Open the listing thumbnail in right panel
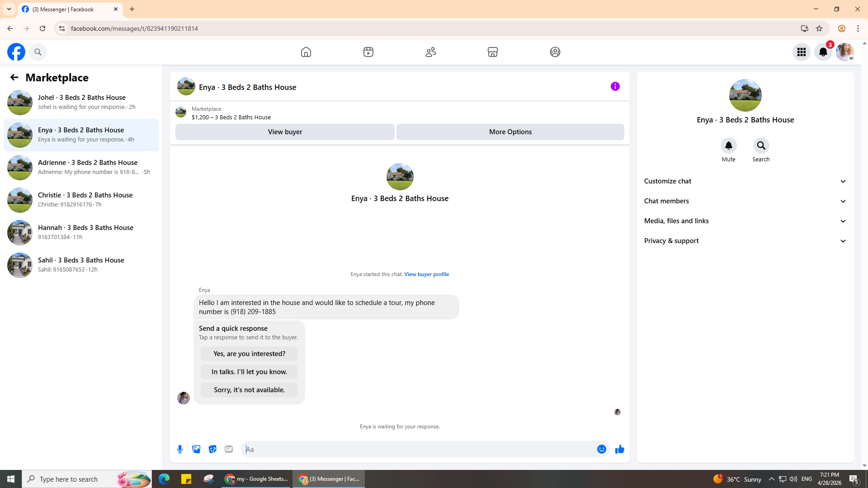This screenshot has height=488, width=868. [745, 95]
